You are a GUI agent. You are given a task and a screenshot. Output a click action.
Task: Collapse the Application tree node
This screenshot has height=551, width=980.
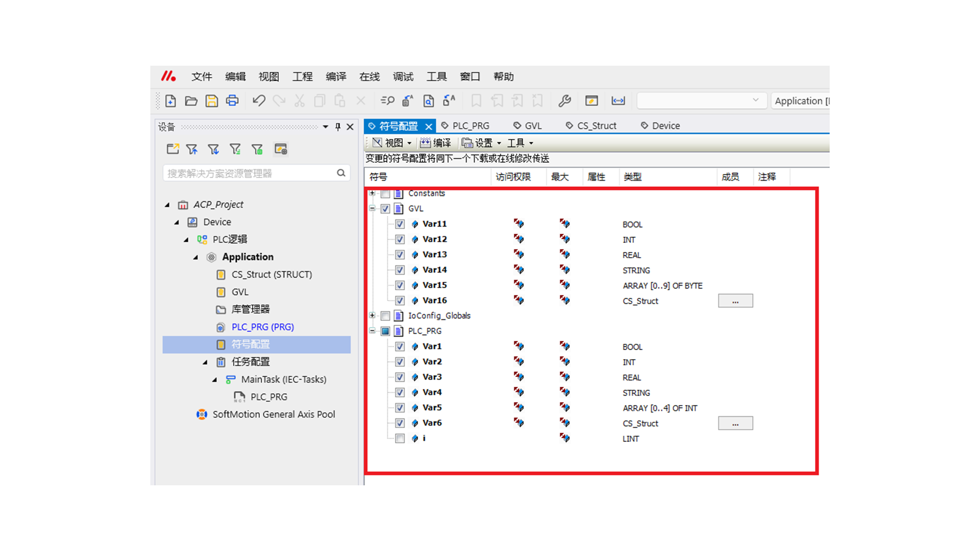195,257
